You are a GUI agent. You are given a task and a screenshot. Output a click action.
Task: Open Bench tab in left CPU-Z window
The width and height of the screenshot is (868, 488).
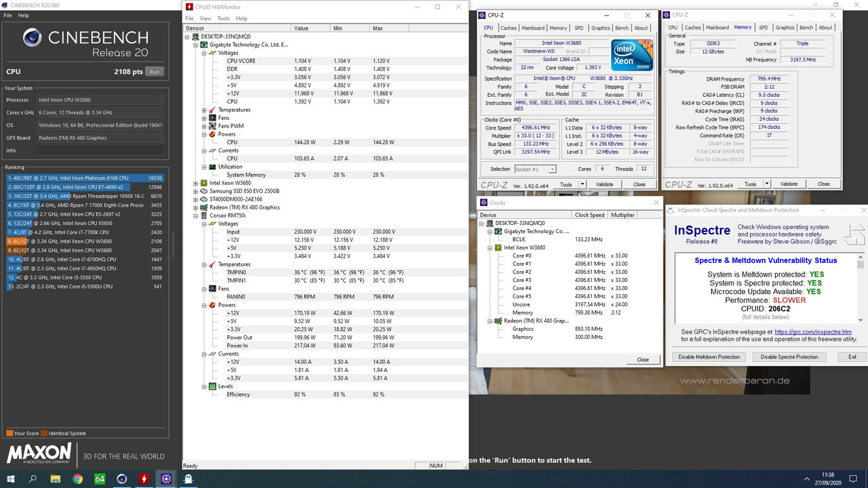(x=622, y=28)
